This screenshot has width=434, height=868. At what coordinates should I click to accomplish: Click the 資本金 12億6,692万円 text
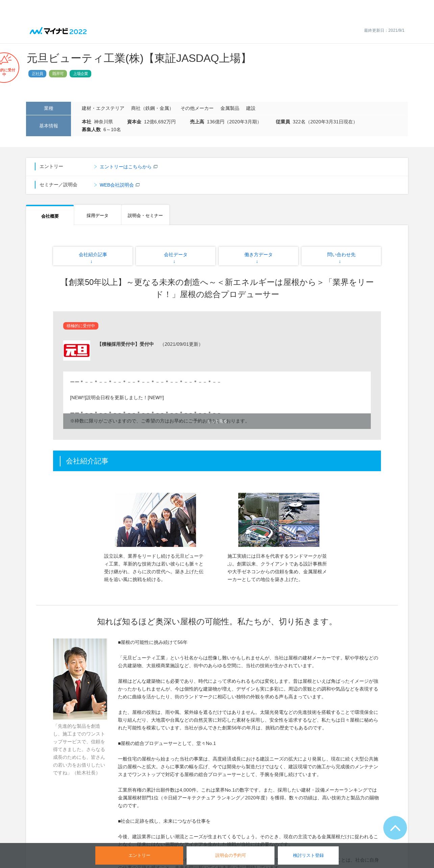(x=151, y=122)
